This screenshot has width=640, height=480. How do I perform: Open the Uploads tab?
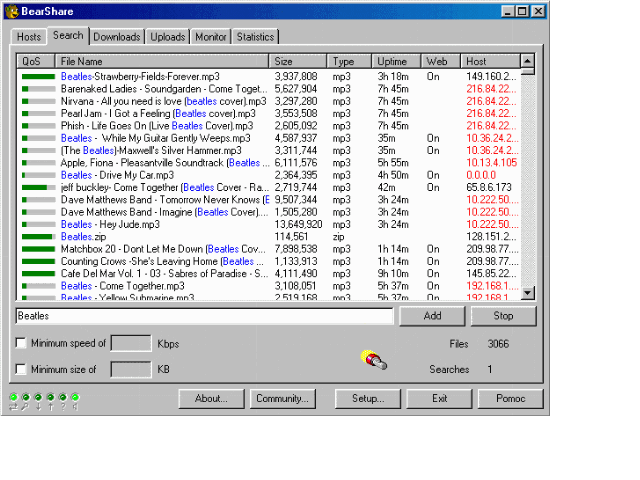pos(167,37)
